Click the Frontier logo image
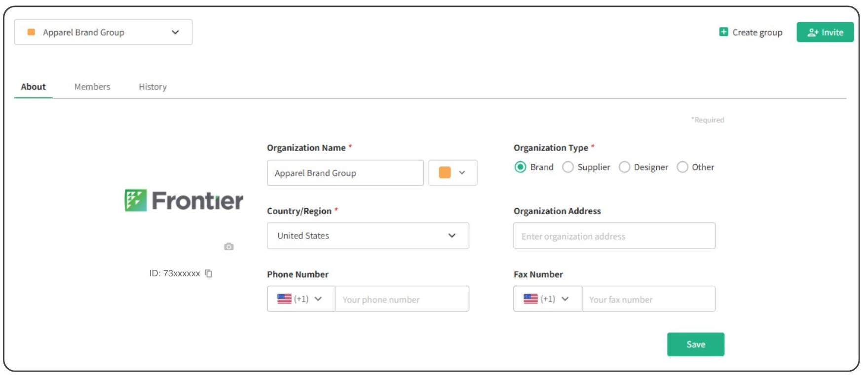868x379 pixels. coord(184,200)
